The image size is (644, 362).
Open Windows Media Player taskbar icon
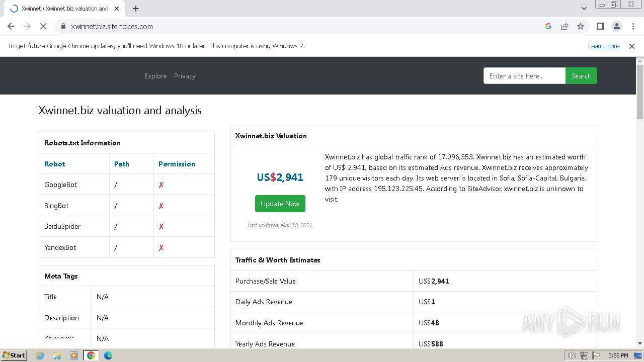pyautogui.click(x=74, y=355)
